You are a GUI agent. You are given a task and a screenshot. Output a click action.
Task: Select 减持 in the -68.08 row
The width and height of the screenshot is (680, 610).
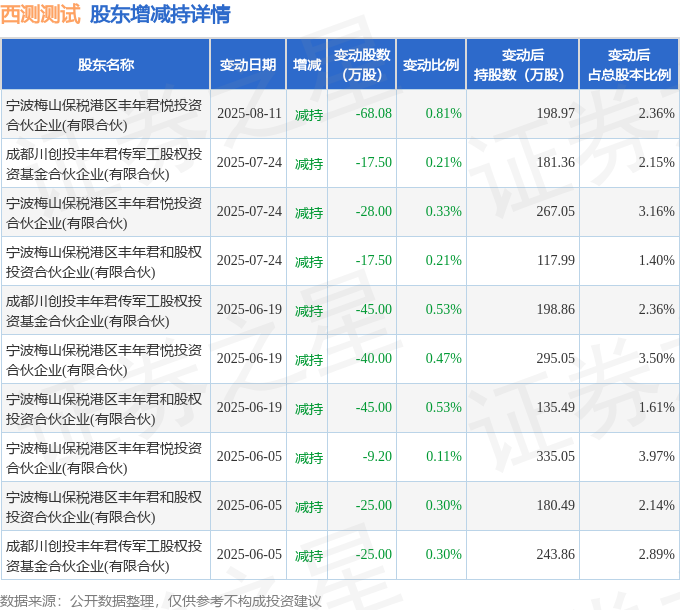click(309, 115)
